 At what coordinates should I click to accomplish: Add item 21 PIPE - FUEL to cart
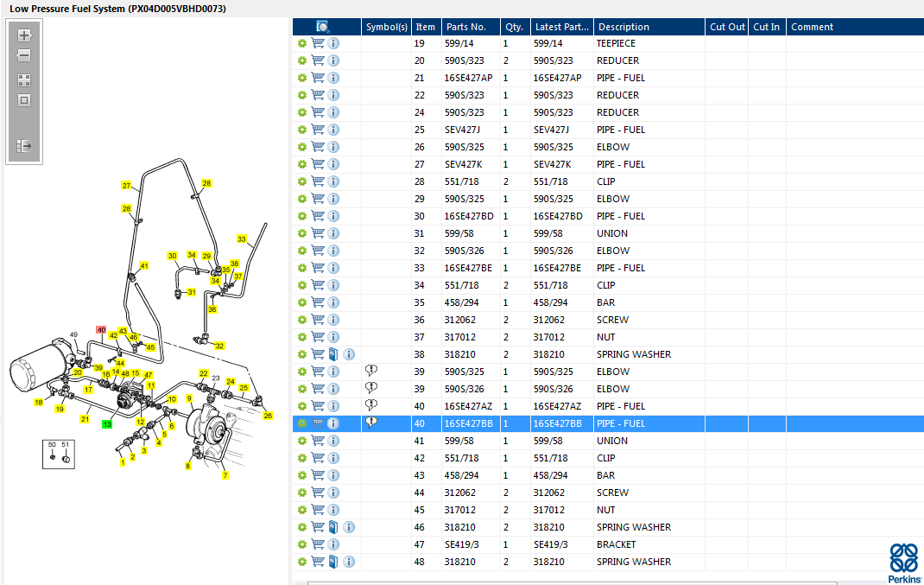tap(318, 78)
